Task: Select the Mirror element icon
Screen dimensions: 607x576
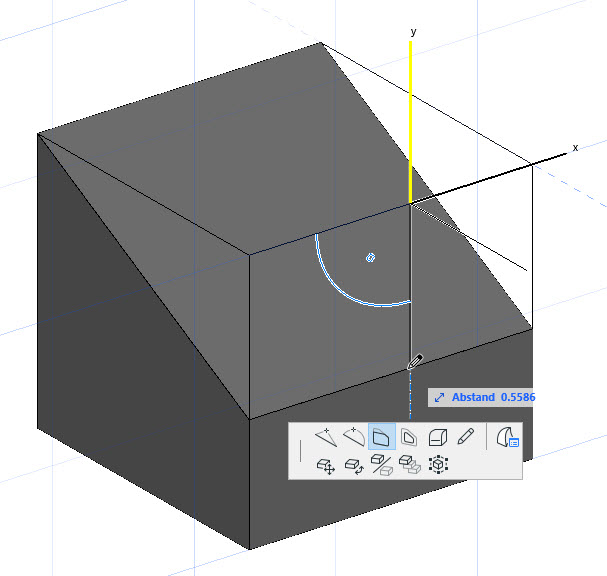Action: (382, 465)
